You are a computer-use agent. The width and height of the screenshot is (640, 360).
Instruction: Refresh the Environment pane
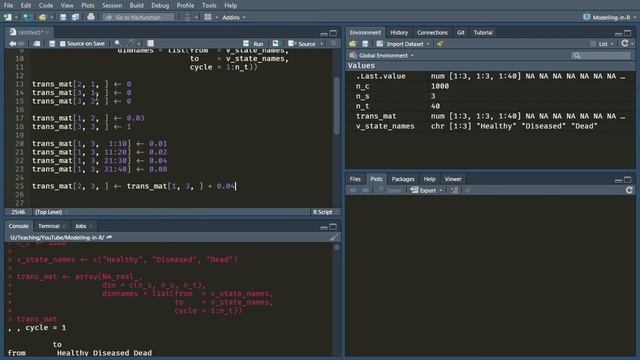pyautogui.click(x=624, y=43)
